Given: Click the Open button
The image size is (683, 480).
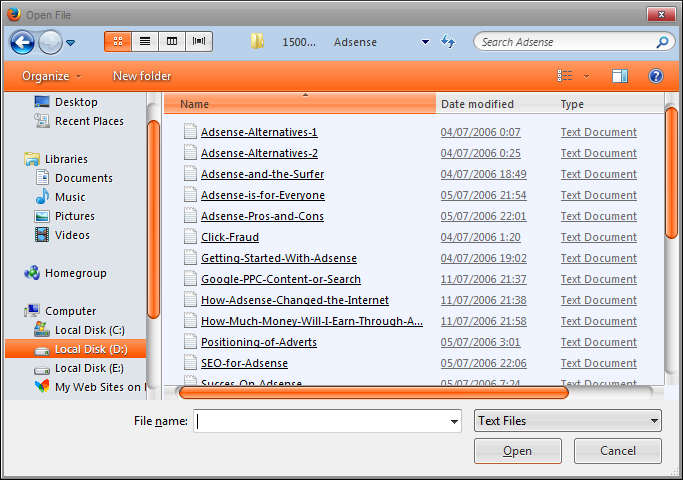Looking at the screenshot, I should pos(517,451).
